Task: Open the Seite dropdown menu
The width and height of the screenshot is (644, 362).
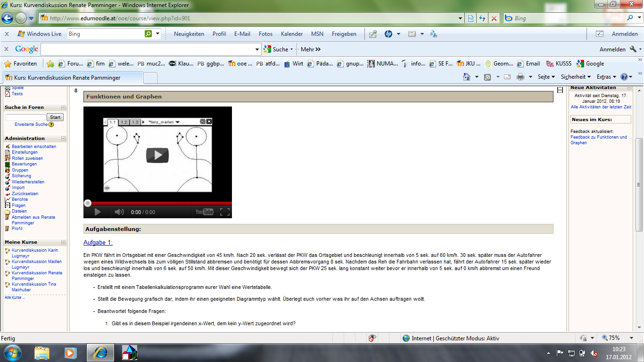Action: point(546,77)
